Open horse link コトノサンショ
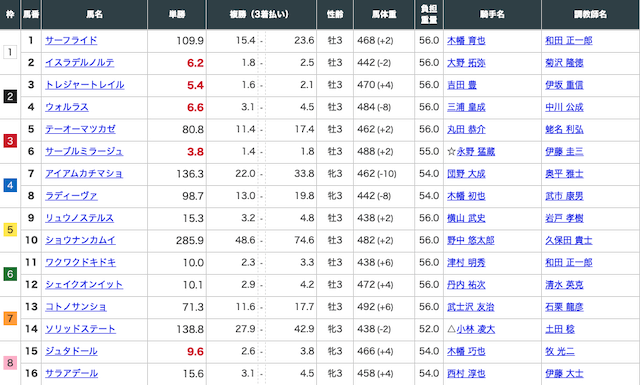Screen dimensions: 640x385 [x=76, y=307]
